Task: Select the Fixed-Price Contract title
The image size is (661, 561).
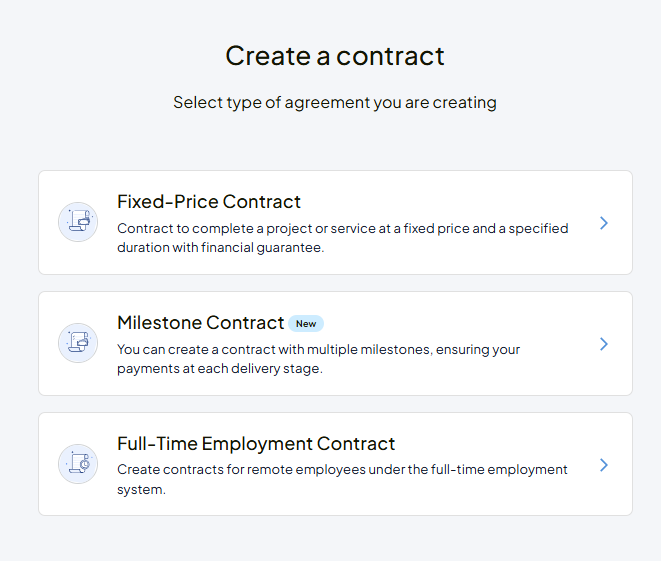Action: (209, 202)
